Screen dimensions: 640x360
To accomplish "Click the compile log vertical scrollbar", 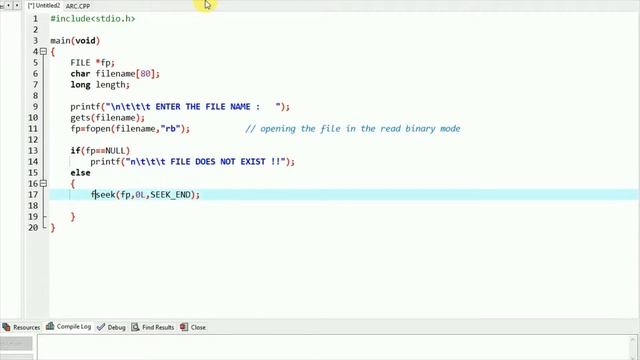I will pos(633,347).
